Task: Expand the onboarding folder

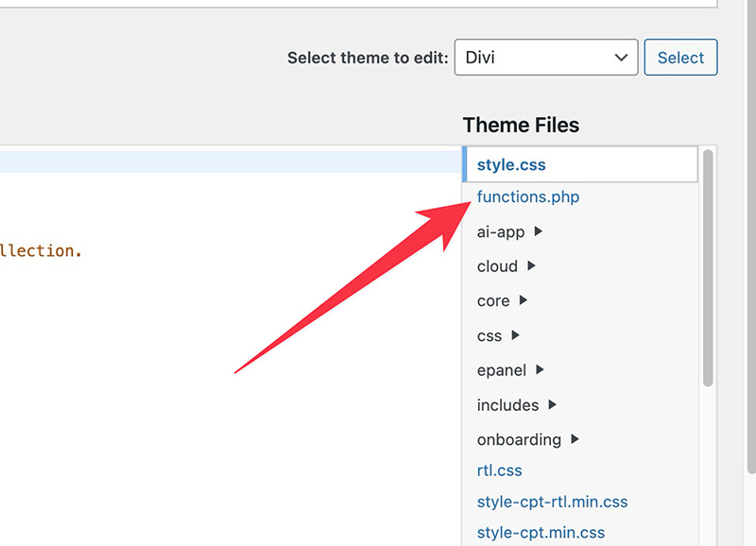Action: coord(528,439)
